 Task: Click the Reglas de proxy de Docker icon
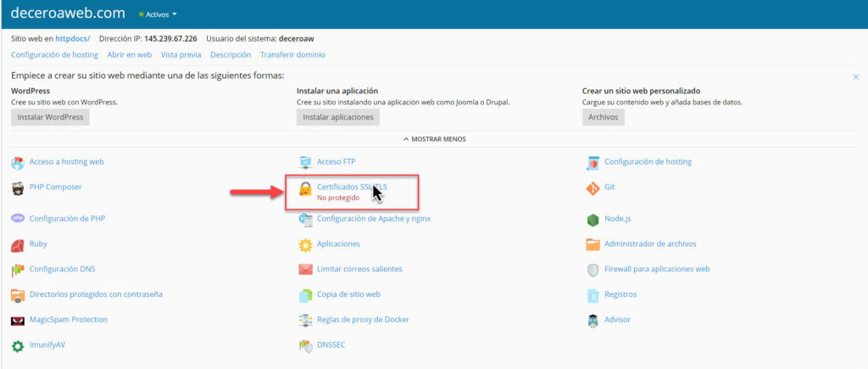(305, 321)
